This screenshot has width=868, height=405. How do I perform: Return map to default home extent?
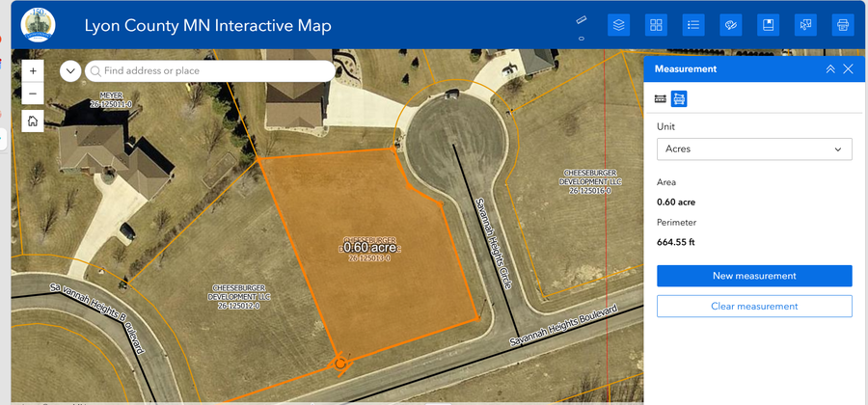point(33,121)
